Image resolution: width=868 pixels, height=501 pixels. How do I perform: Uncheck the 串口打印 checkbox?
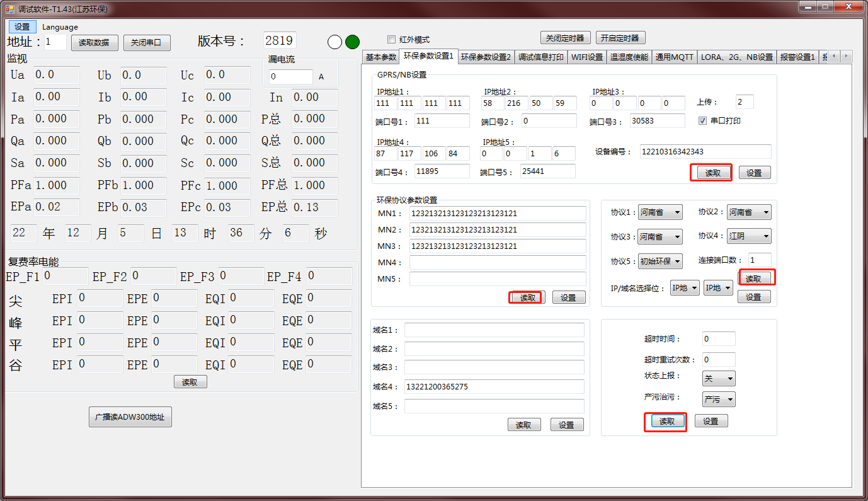703,120
